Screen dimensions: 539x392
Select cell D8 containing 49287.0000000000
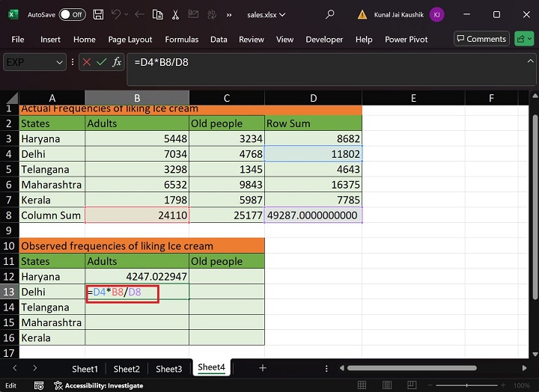[313, 215]
